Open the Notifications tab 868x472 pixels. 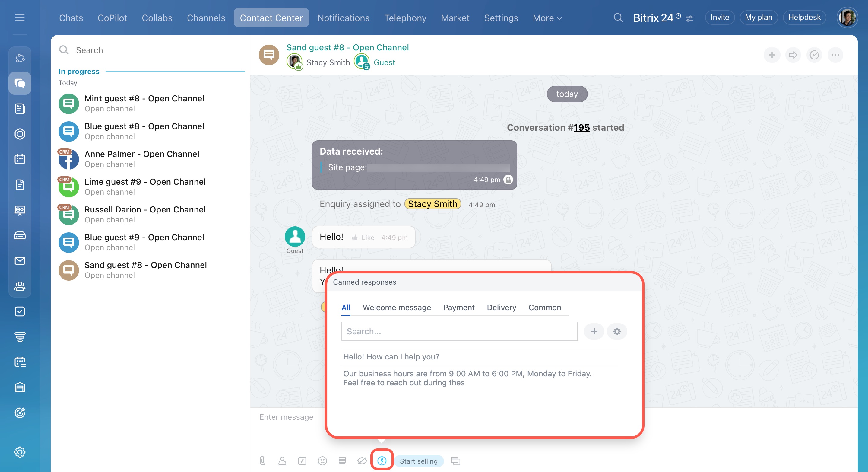[343, 18]
